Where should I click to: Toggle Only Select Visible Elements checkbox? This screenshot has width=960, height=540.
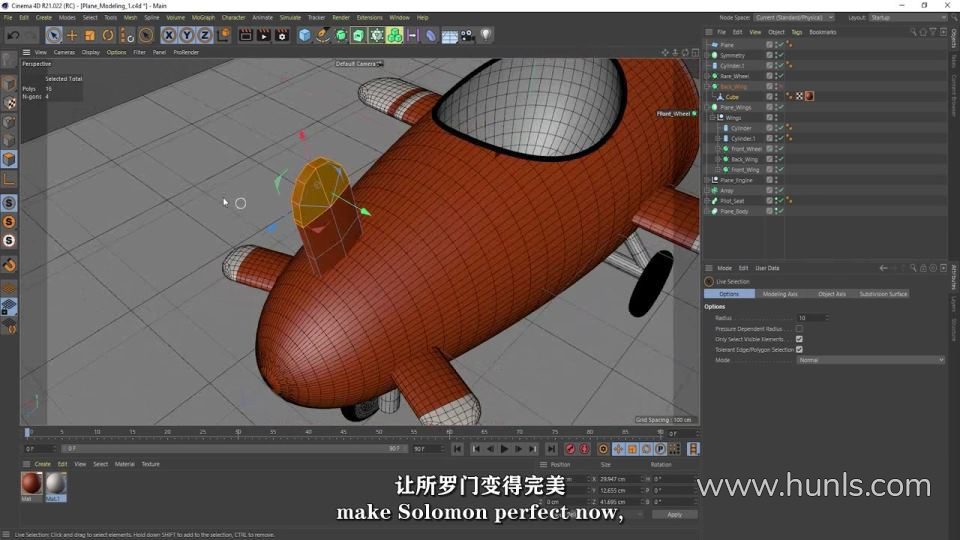coord(799,339)
